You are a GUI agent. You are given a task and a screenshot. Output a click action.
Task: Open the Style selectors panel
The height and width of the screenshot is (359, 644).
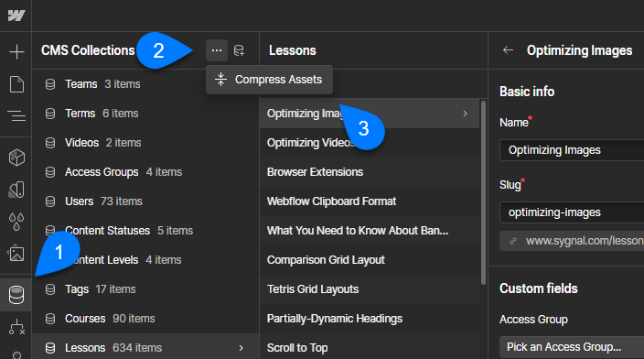(x=16, y=190)
